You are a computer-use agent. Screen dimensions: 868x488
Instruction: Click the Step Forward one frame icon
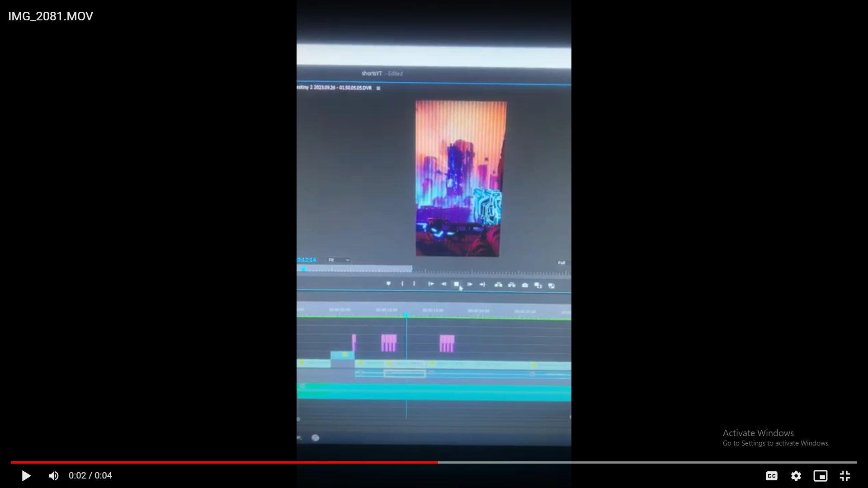click(470, 284)
